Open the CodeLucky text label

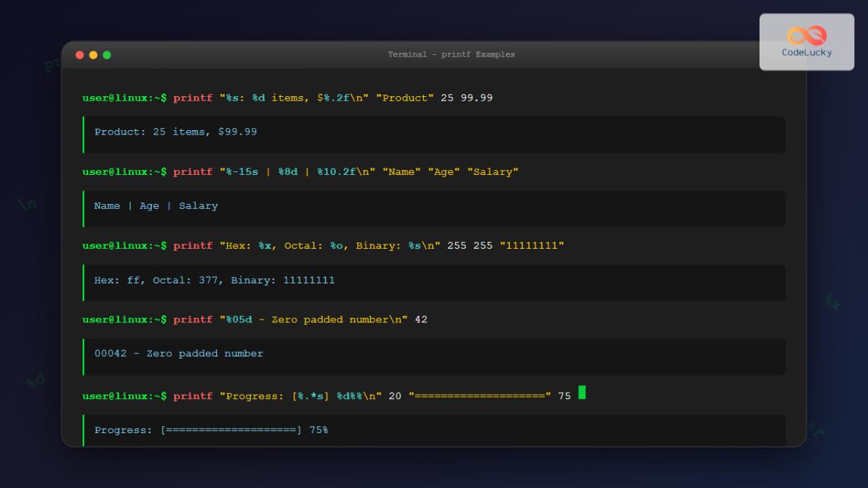(x=807, y=53)
